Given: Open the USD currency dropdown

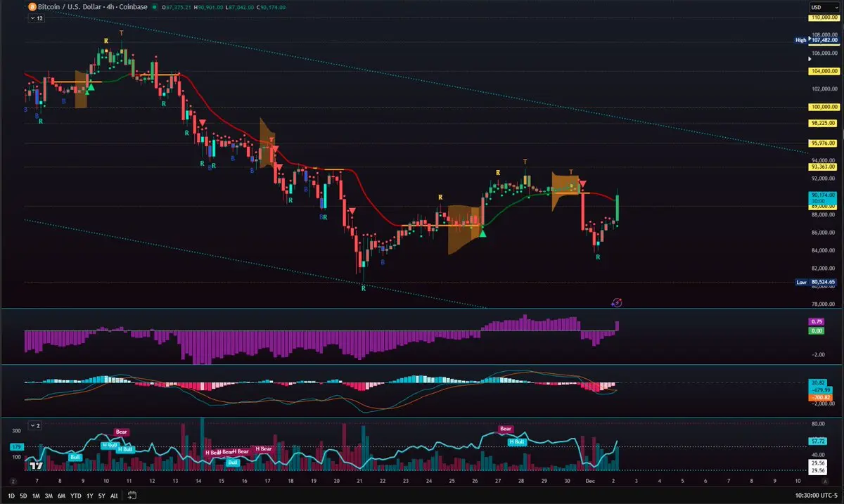Looking at the screenshot, I should [x=819, y=7].
